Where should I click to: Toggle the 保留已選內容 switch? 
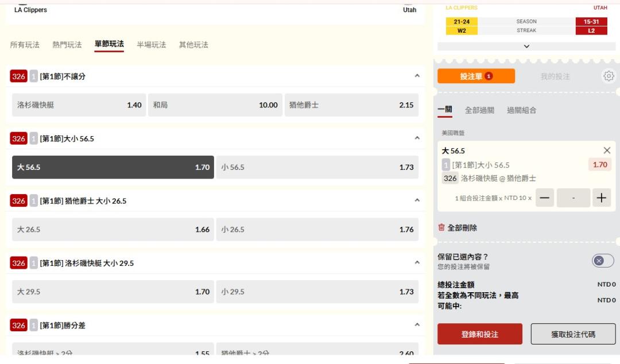pyautogui.click(x=602, y=261)
